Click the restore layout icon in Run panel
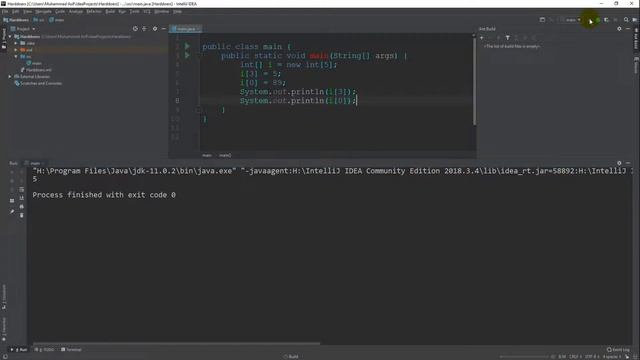Image resolution: width=640 pixels, height=360 pixels. point(12,201)
